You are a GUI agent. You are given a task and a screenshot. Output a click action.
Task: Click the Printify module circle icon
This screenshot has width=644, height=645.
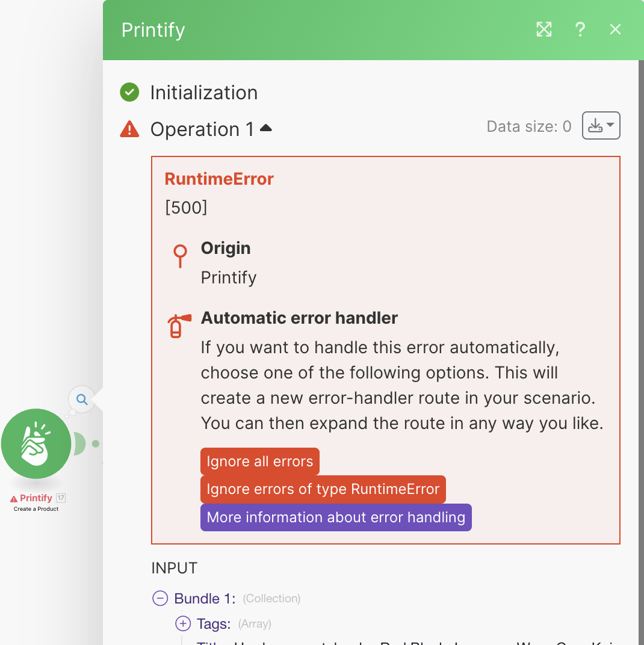[36, 443]
